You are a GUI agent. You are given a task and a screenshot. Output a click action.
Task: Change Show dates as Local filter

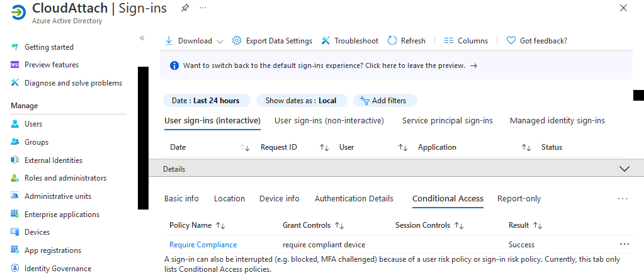pos(302,101)
